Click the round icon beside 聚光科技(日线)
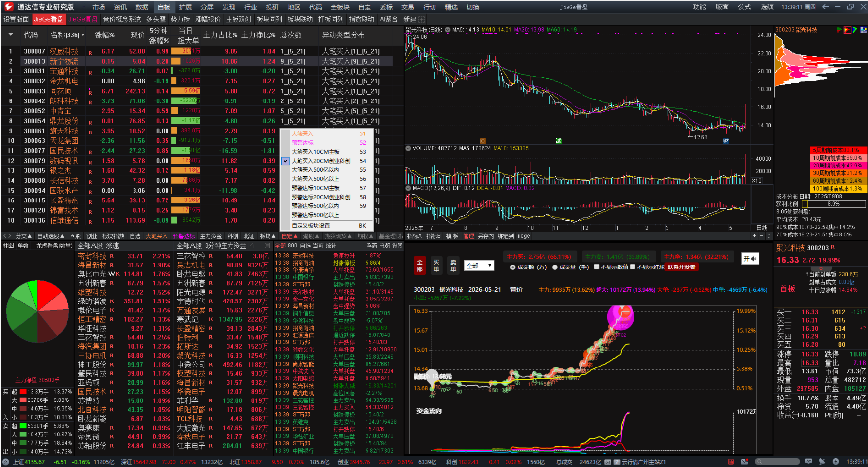The width and height of the screenshot is (868, 467). tap(448, 30)
